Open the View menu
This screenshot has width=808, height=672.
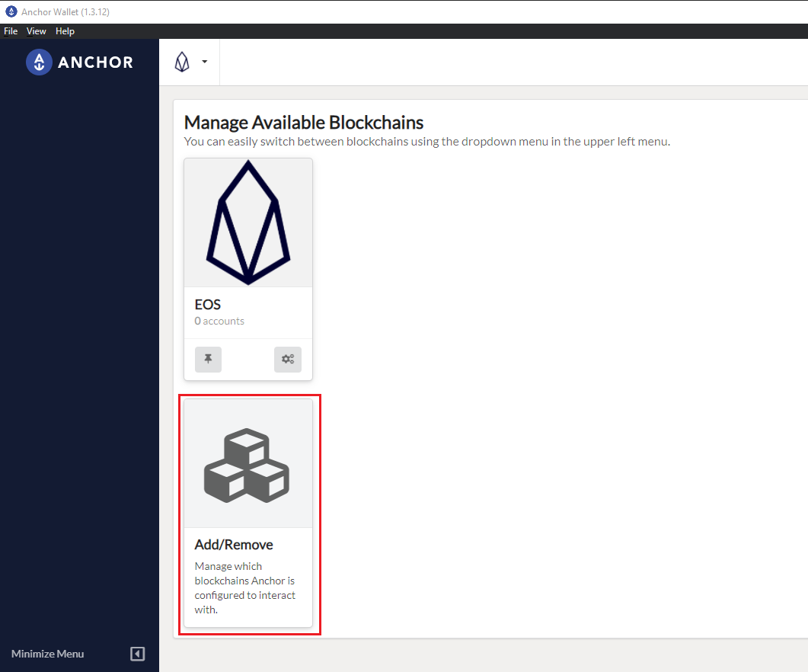(x=36, y=31)
